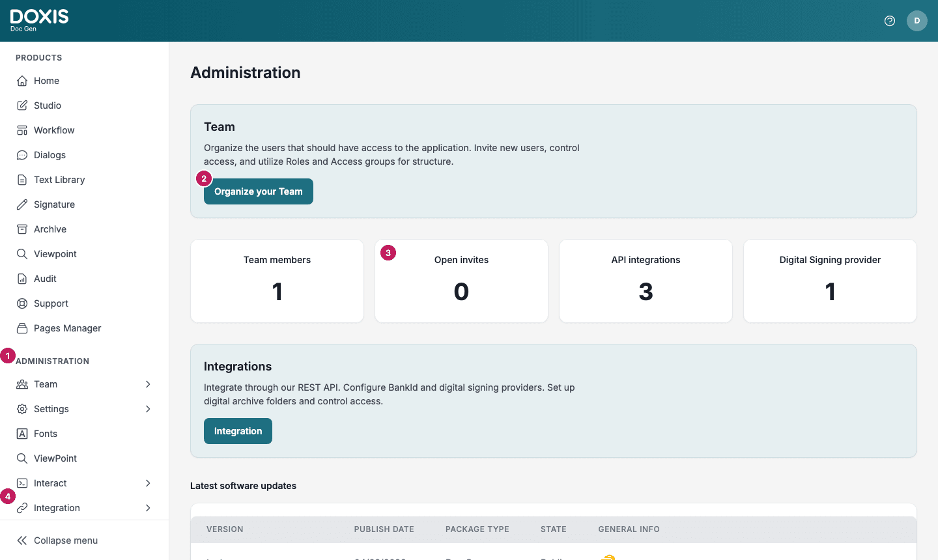This screenshot has width=938, height=560.
Task: Open the Digital Signing provider card
Action: (x=830, y=281)
